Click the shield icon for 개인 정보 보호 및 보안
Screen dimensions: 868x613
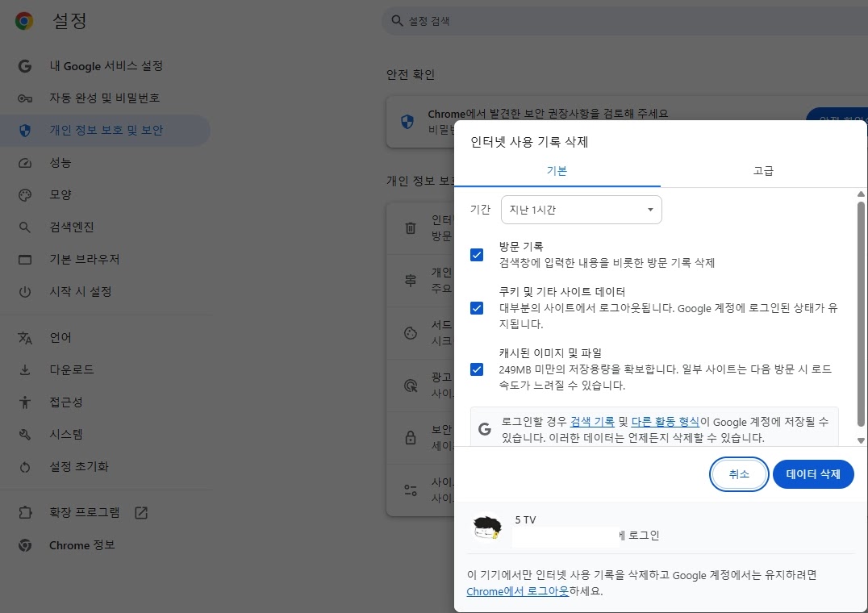click(x=25, y=131)
